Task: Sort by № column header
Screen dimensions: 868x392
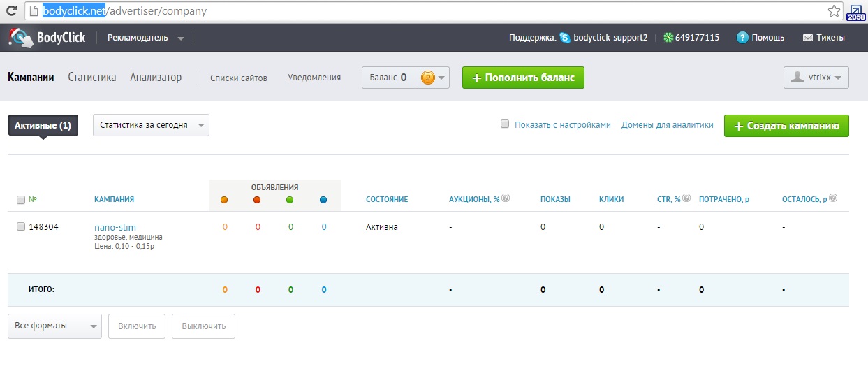Action: point(33,199)
